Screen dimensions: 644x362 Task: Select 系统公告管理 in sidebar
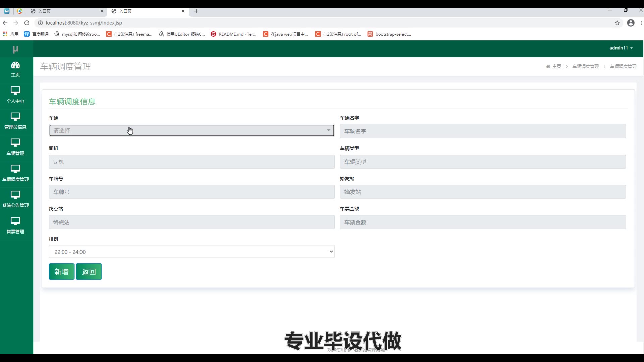coord(15,199)
